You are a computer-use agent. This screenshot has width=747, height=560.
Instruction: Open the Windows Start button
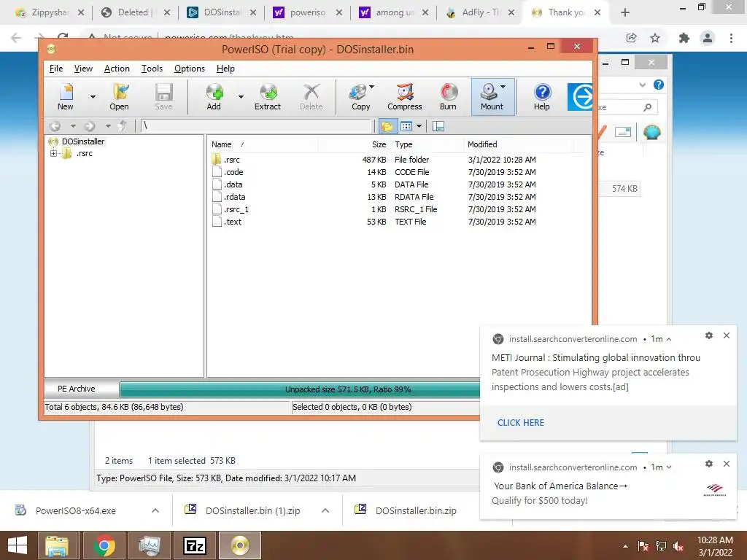click(18, 545)
